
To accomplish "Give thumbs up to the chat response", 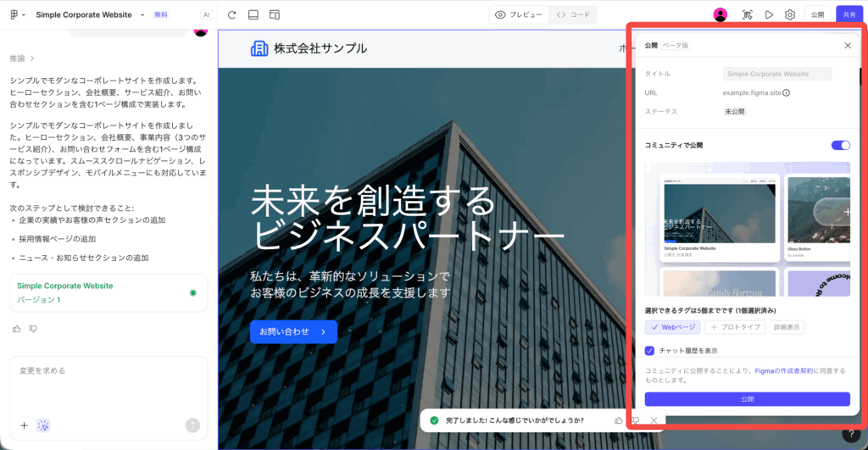I will (17, 329).
